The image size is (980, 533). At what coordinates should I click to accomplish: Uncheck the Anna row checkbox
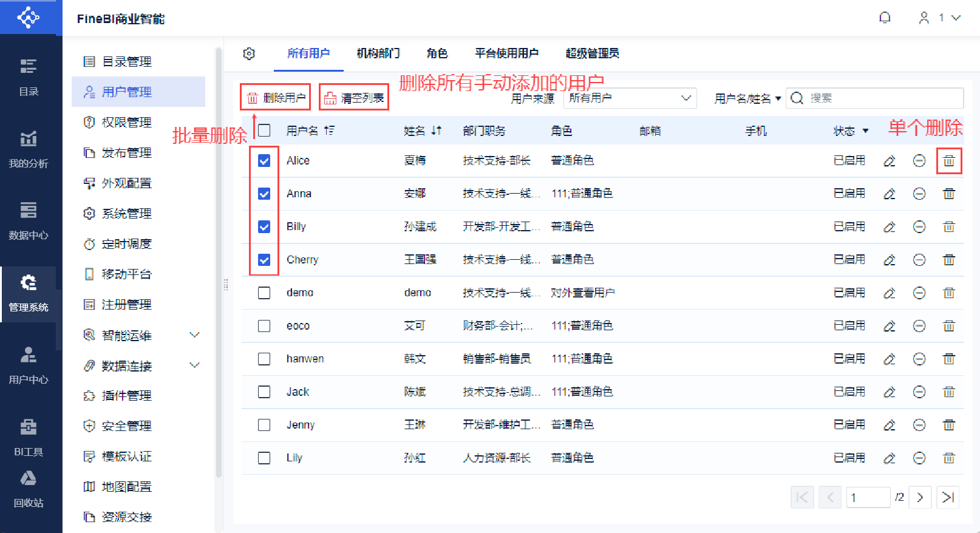click(x=264, y=194)
